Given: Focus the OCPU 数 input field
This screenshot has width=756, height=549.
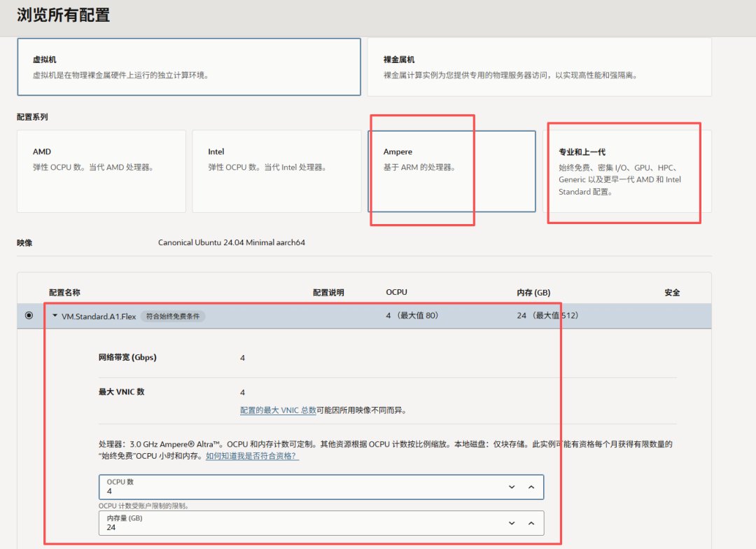Looking at the screenshot, I should click(321, 487).
